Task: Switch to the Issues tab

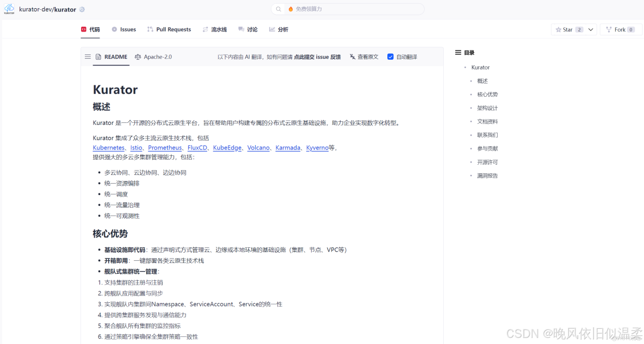Action: coord(123,29)
